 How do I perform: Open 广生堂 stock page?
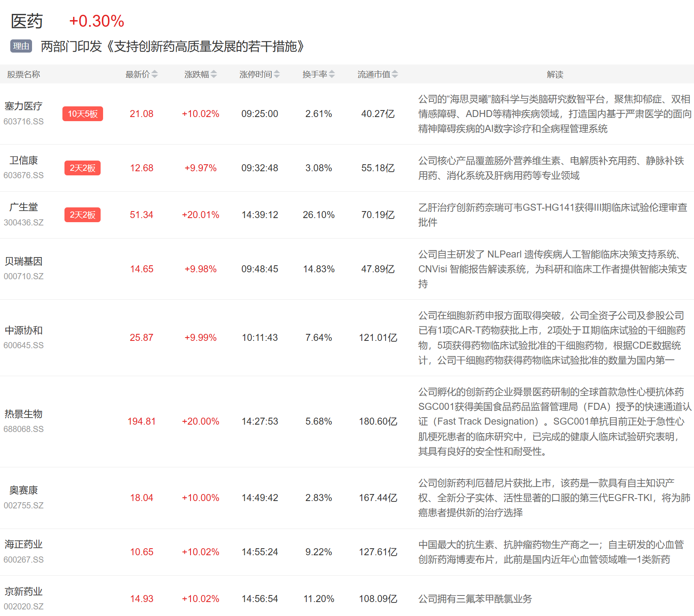[x=23, y=207]
